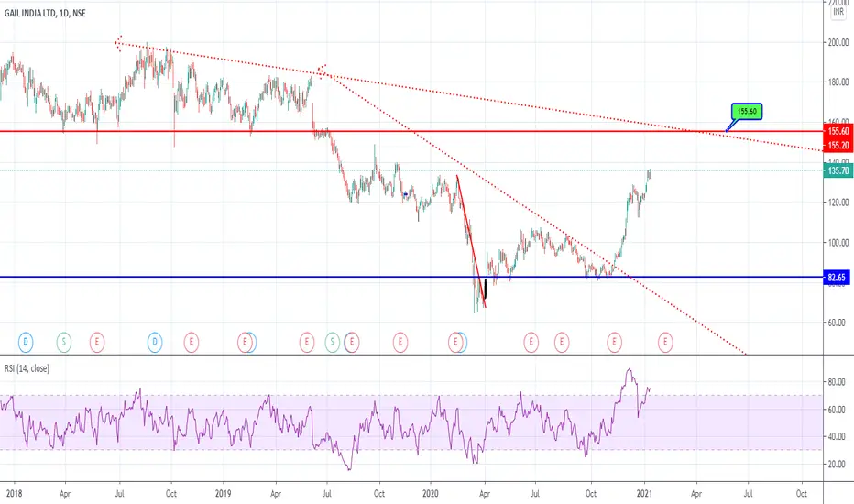The image size is (854, 504).
Task: Select the green 155.60 callout label
Action: pos(747,112)
